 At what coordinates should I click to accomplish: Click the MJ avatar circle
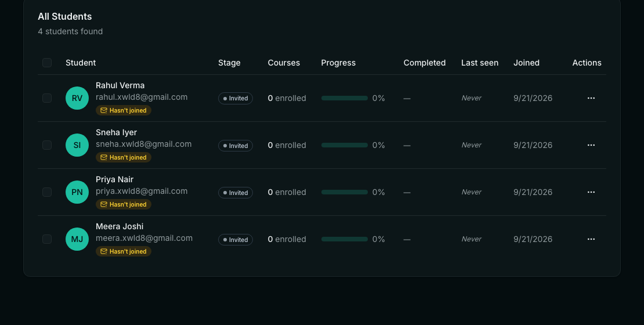click(x=77, y=239)
